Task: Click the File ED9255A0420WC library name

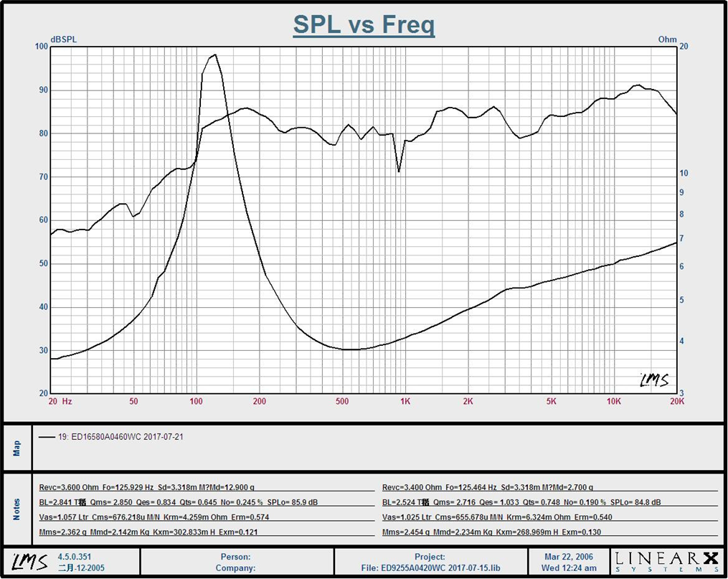Action: [430, 568]
